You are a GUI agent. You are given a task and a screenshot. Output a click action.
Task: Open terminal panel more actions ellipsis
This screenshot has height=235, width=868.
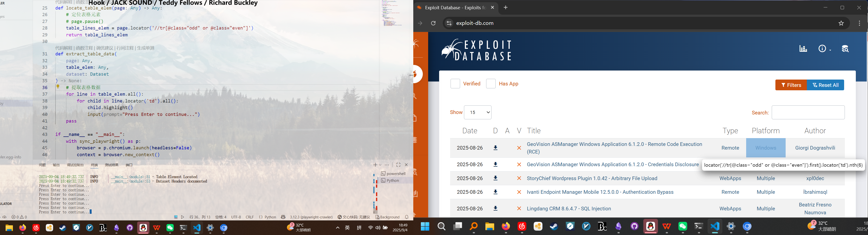coord(387,165)
